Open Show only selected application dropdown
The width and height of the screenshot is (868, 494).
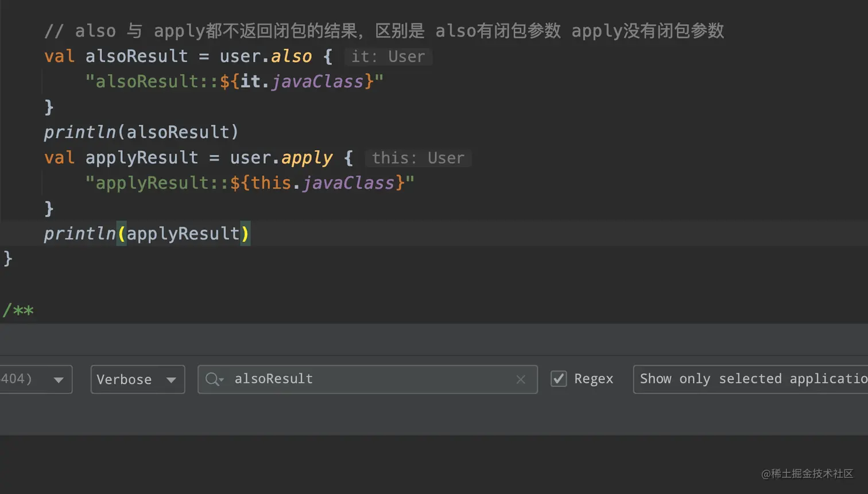click(x=750, y=379)
